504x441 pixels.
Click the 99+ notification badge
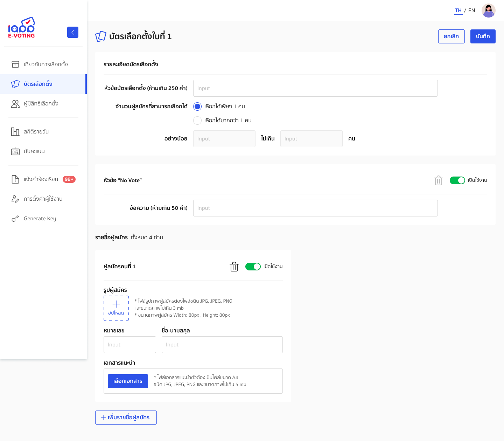pos(69,179)
